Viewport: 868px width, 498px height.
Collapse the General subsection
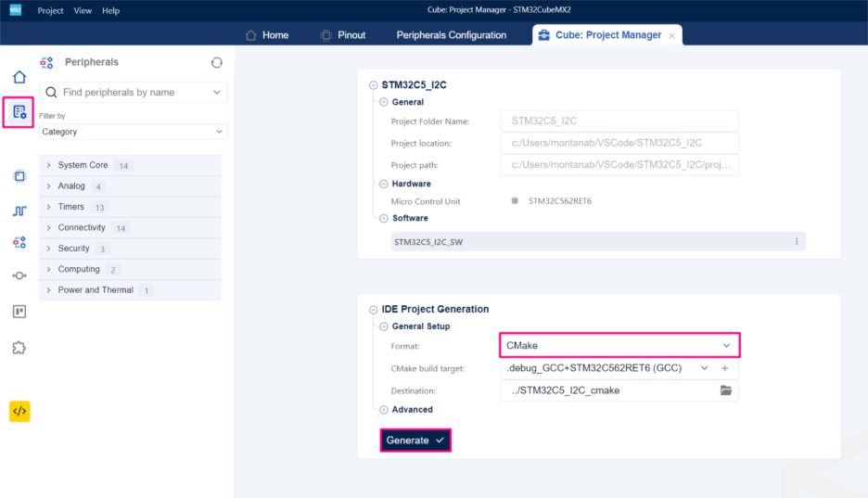point(384,102)
